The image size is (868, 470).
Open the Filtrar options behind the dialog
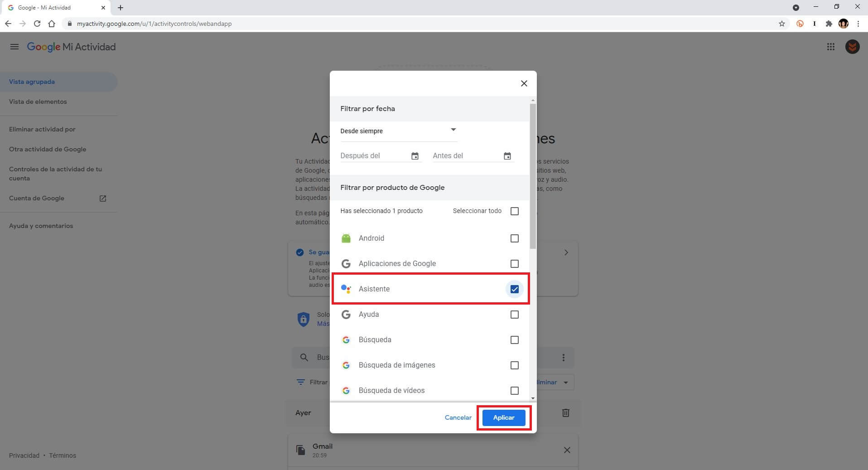(312, 383)
